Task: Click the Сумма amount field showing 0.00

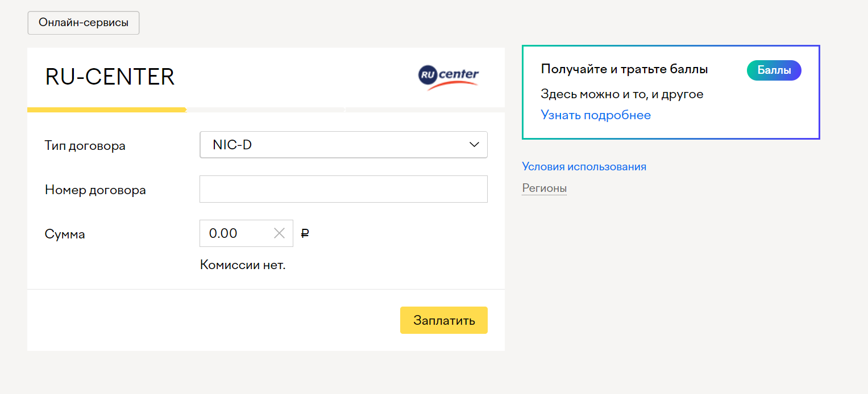Action: [246, 233]
